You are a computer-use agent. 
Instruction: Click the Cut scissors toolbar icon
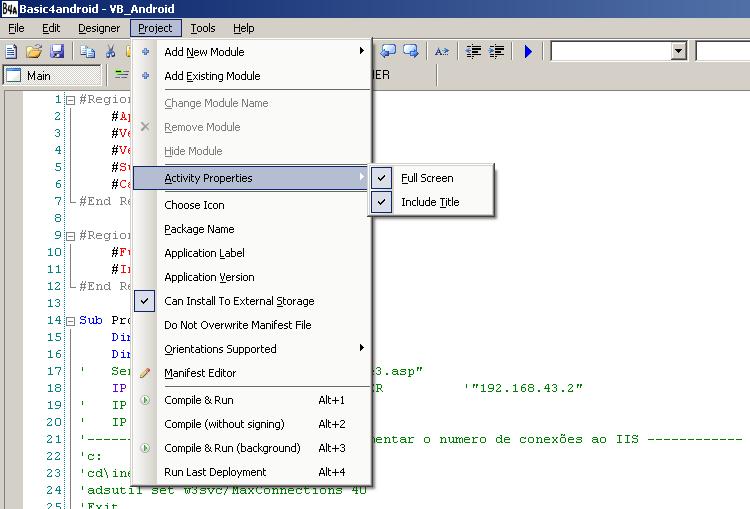click(110, 51)
